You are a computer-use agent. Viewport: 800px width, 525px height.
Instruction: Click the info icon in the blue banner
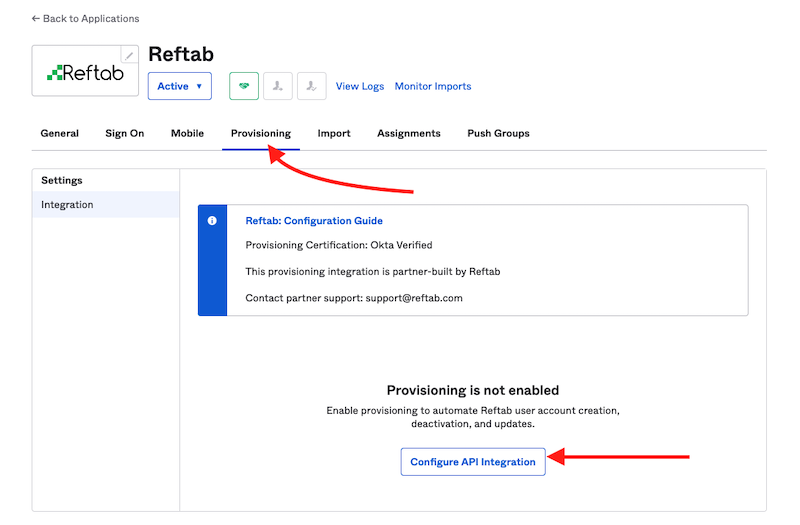coord(212,220)
